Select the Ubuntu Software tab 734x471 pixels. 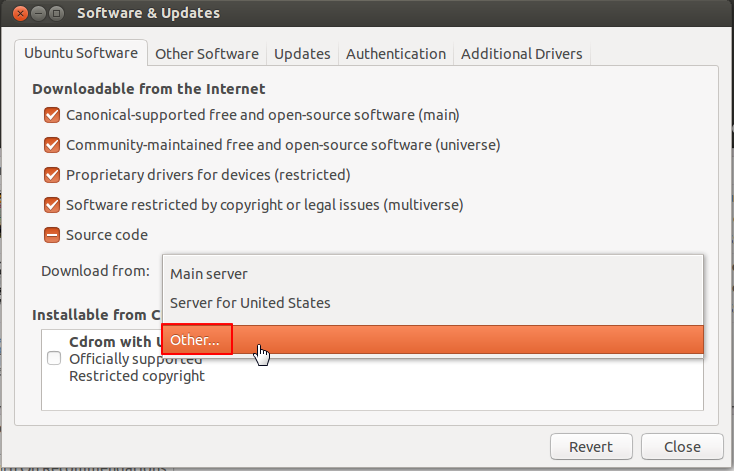82,54
